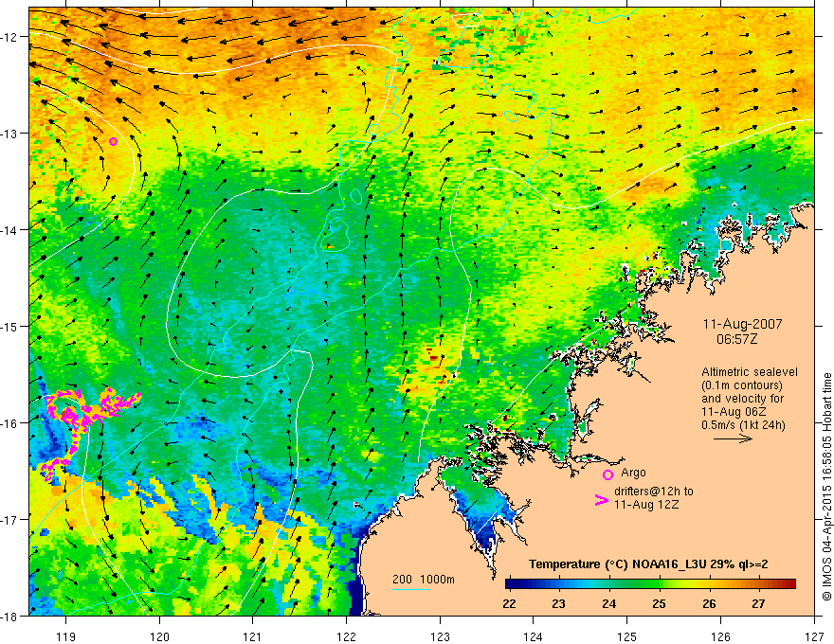Click the 'Temperature (°C) NOAA16_L3U 29% ql>=2' title
Viewport: 834px width, 644px height.
[x=648, y=564]
